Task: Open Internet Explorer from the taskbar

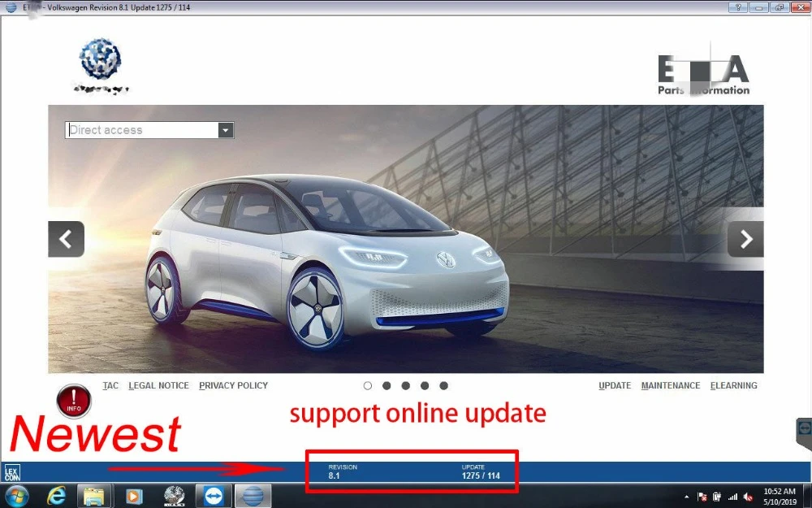Action: tap(56, 496)
